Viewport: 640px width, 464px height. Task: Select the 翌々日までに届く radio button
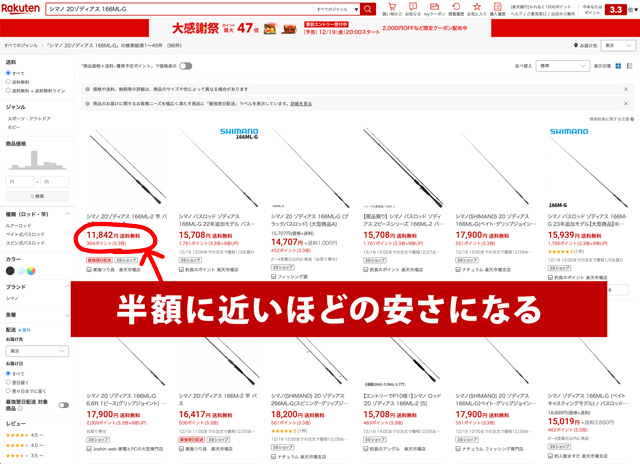point(8,391)
